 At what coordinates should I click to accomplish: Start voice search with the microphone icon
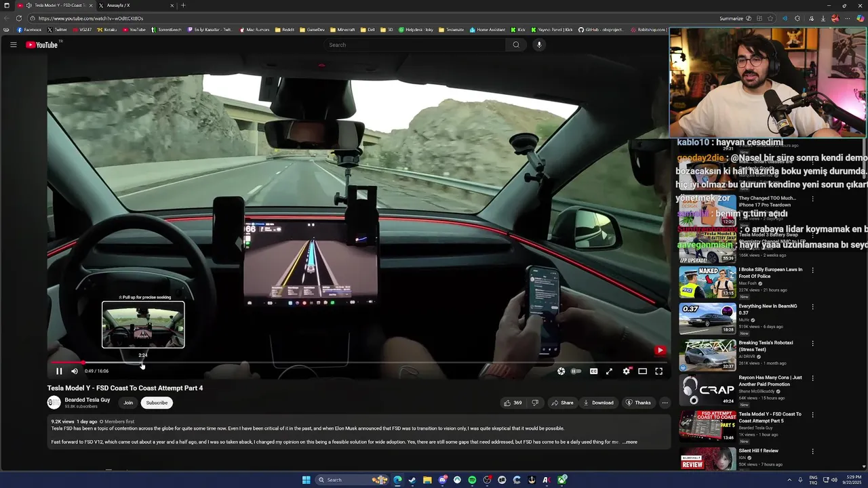tap(539, 45)
